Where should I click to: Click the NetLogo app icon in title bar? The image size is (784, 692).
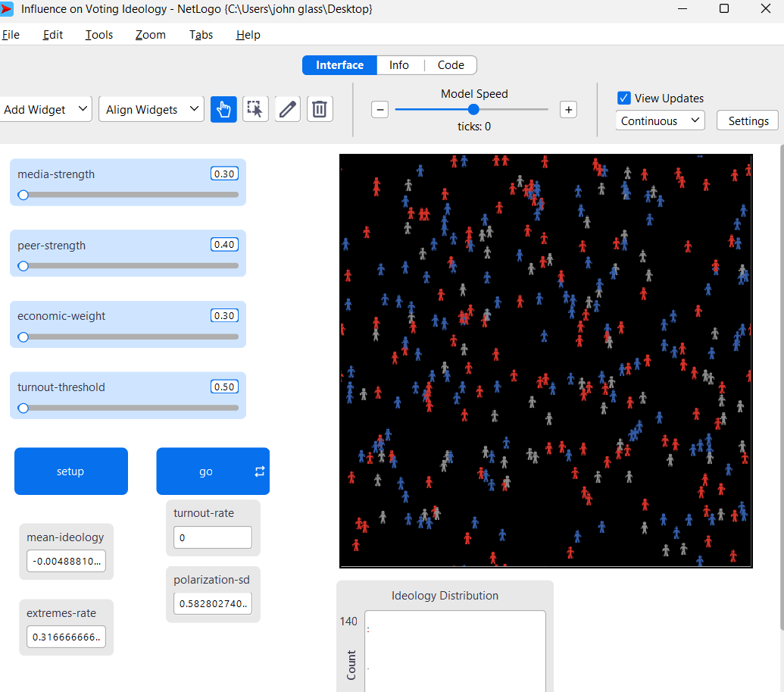(x=8, y=9)
